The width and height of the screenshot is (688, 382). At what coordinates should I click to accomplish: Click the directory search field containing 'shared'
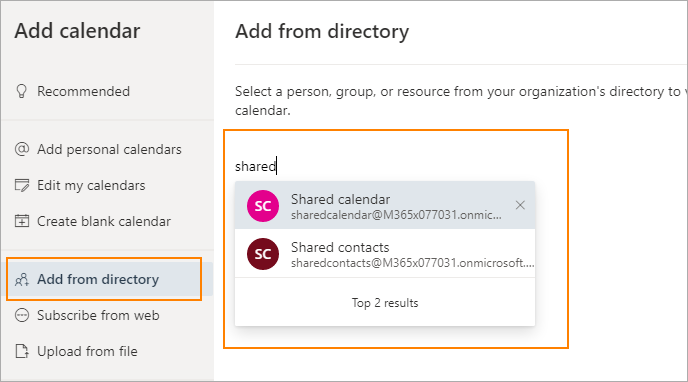pos(385,166)
